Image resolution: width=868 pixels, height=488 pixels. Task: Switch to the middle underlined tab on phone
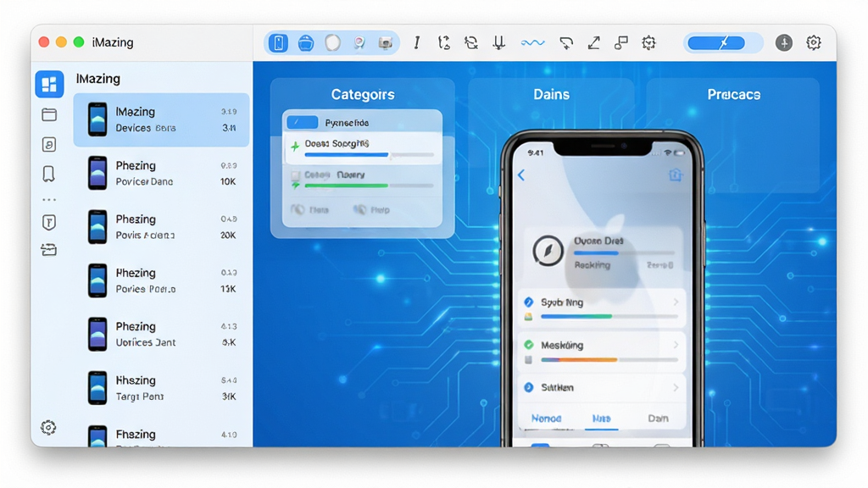click(602, 419)
